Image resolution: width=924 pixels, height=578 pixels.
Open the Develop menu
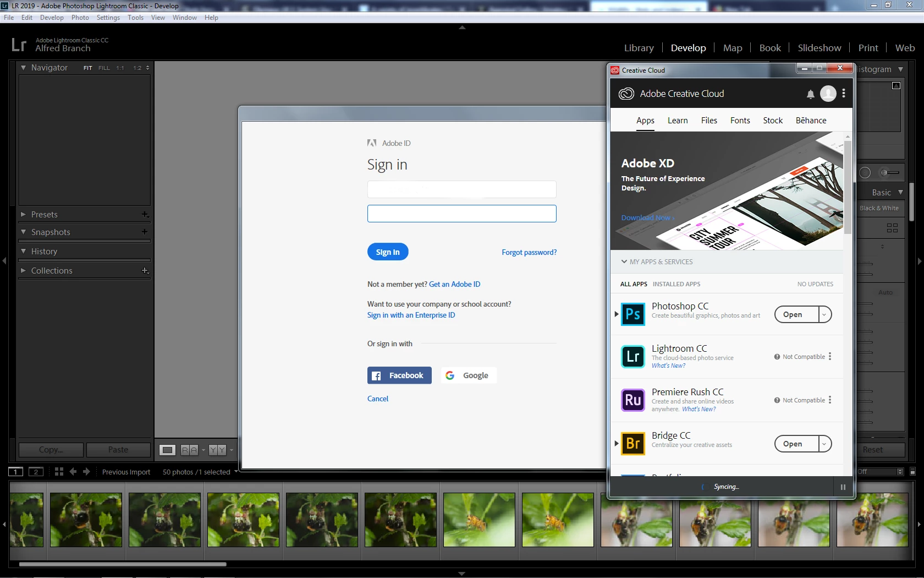pyautogui.click(x=52, y=18)
